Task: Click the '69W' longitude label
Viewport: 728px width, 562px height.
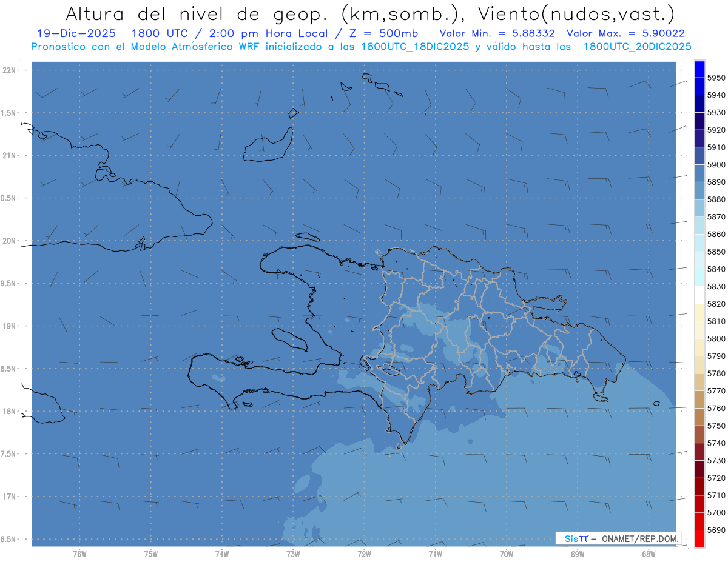Action: tap(578, 554)
